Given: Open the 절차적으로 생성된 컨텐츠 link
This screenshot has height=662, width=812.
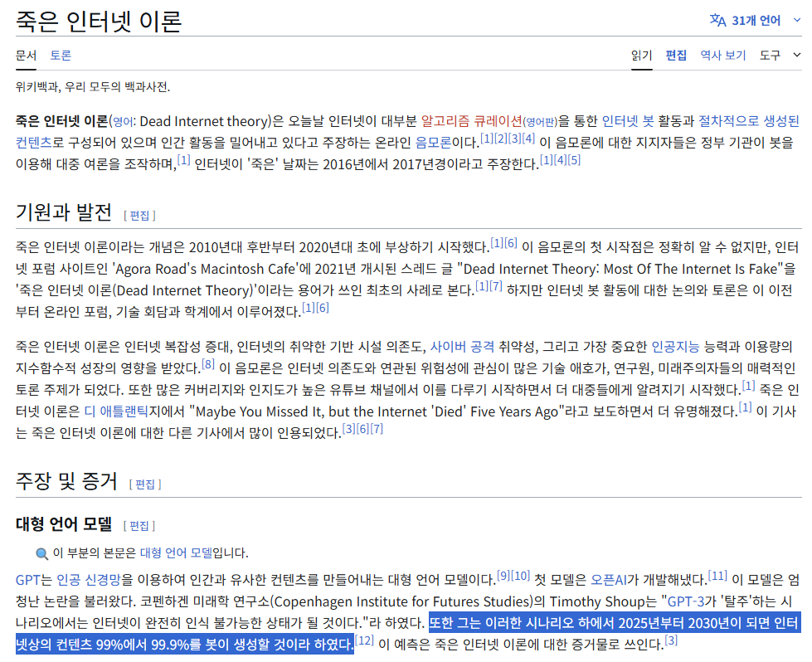Looking at the screenshot, I should tap(749, 121).
